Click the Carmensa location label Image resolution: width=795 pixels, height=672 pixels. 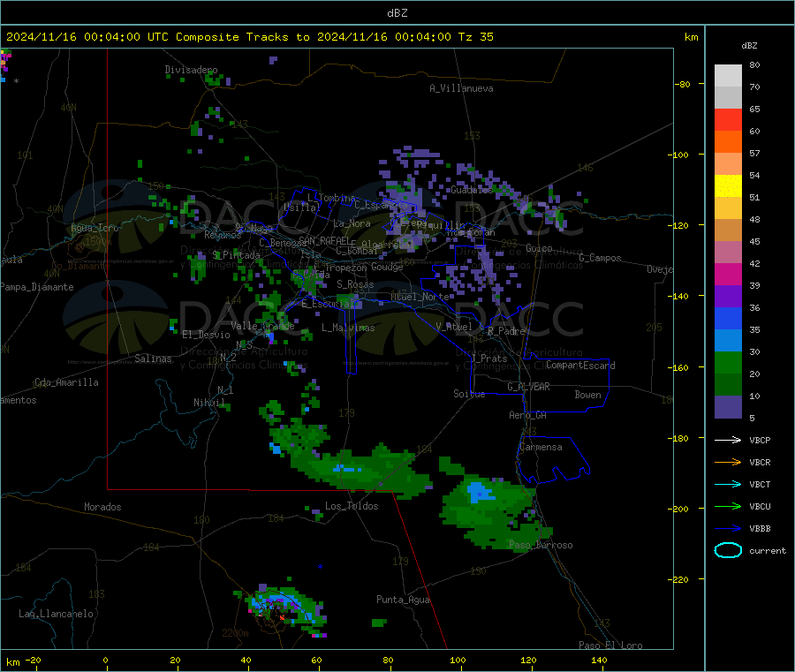point(541,448)
